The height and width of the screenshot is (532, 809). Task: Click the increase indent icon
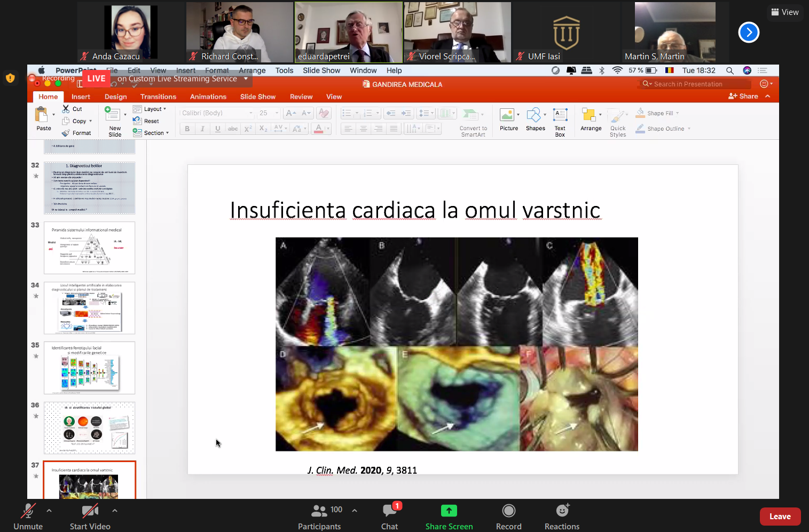[406, 113]
